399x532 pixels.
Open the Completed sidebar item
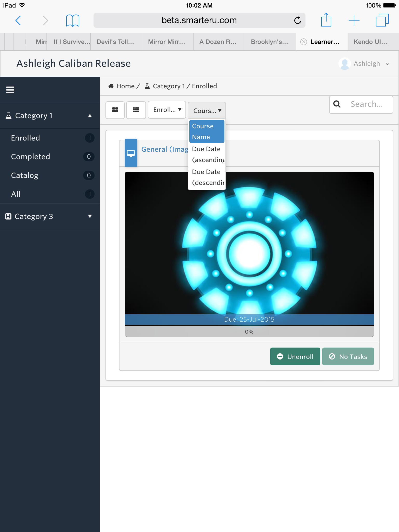(50, 157)
